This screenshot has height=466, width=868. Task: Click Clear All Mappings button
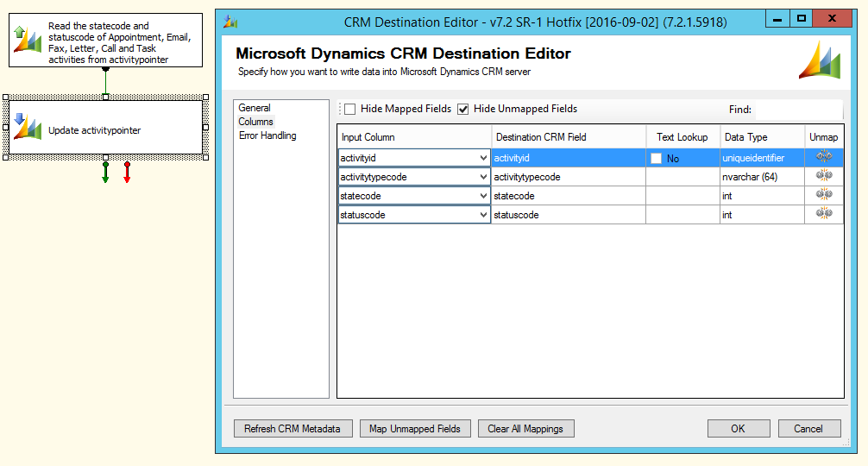tap(526, 428)
